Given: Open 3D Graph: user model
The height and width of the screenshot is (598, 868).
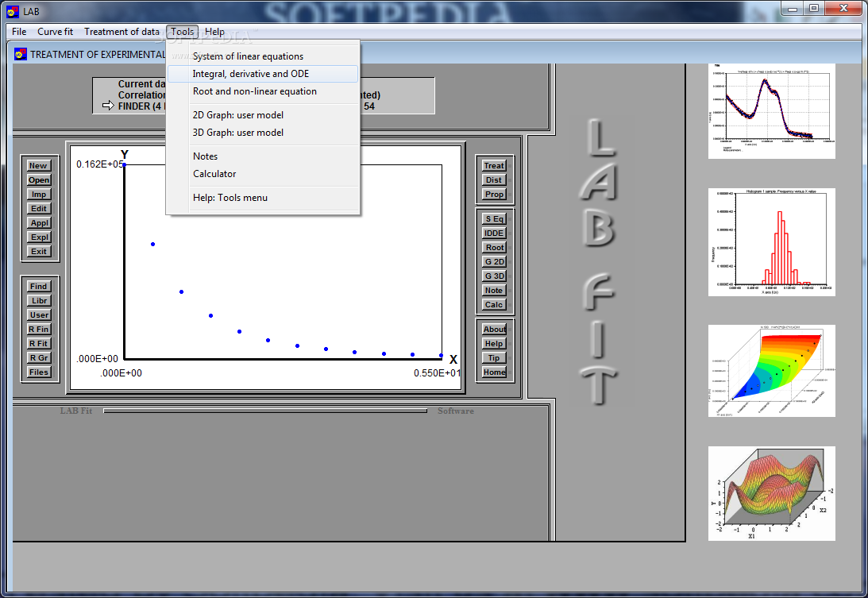Looking at the screenshot, I should tap(263, 133).
